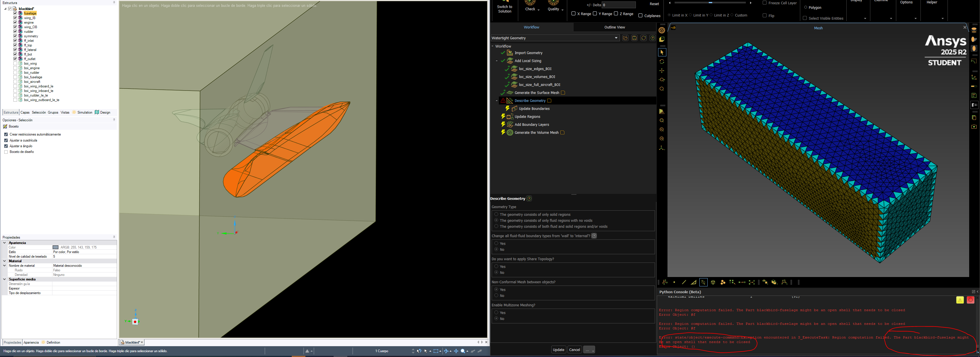This screenshot has width=980, height=357.
Task: Collapse the root Workflow tree node
Action: (x=492, y=46)
